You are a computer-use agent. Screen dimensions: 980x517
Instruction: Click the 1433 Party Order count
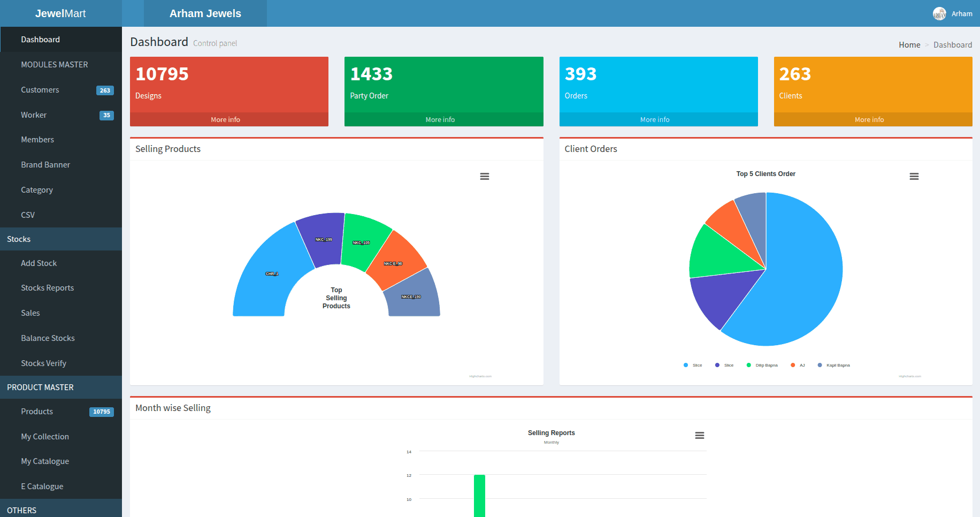tap(371, 74)
